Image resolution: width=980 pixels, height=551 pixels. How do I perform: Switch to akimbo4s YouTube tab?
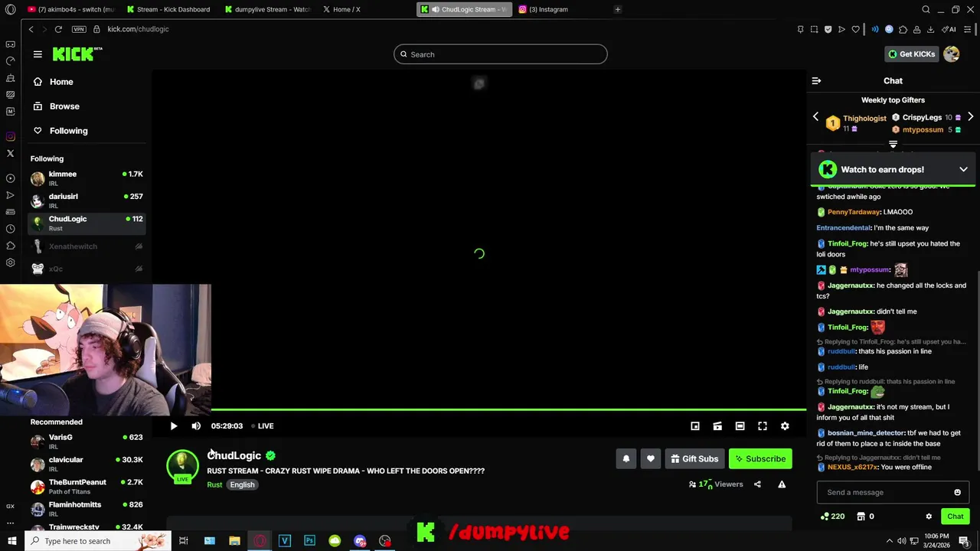pyautogui.click(x=70, y=9)
